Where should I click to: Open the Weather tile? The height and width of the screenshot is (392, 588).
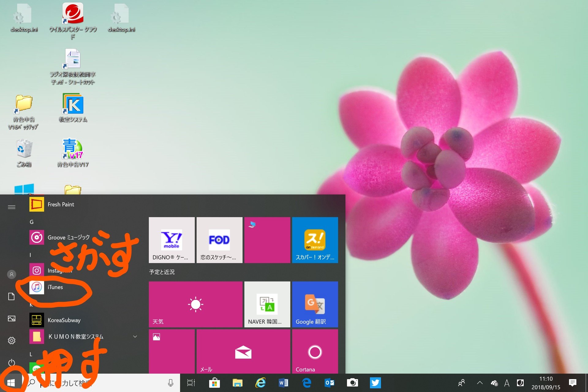tap(195, 304)
